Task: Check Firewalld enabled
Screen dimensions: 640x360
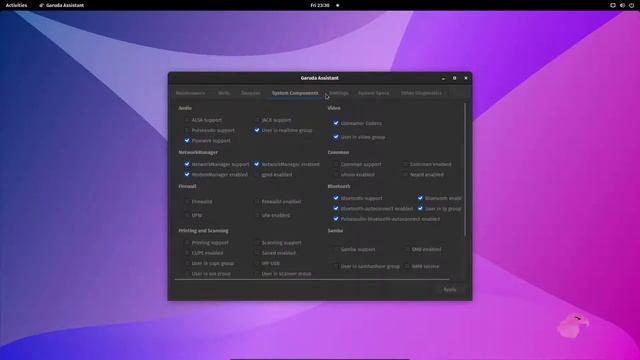Action: 257,202
